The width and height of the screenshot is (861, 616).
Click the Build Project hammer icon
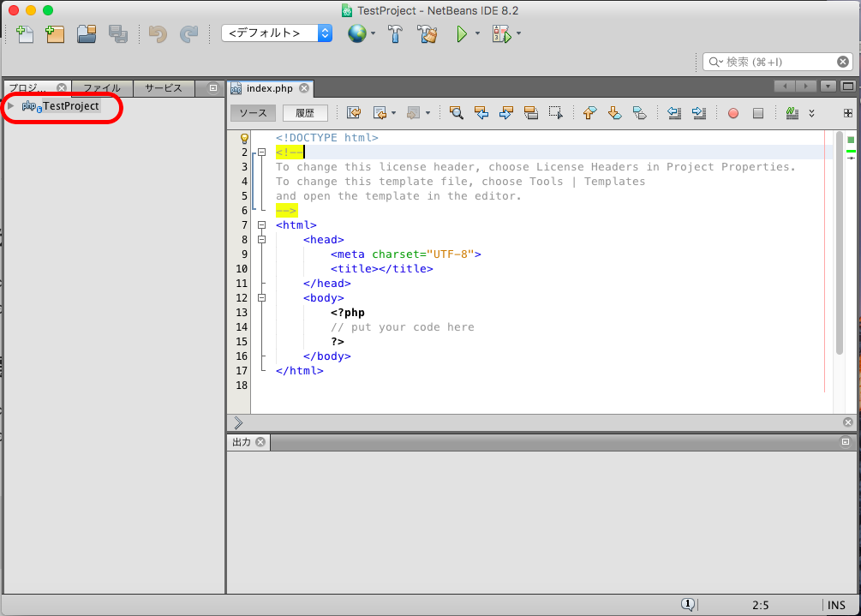point(395,34)
